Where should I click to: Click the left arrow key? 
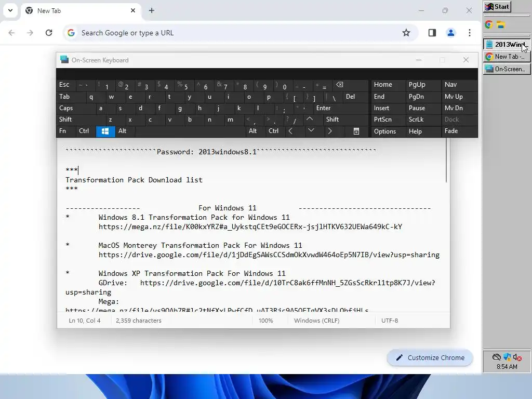[290, 130]
